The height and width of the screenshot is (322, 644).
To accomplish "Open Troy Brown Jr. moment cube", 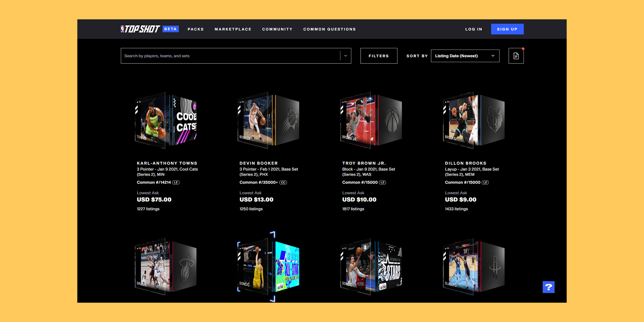I will [x=371, y=120].
